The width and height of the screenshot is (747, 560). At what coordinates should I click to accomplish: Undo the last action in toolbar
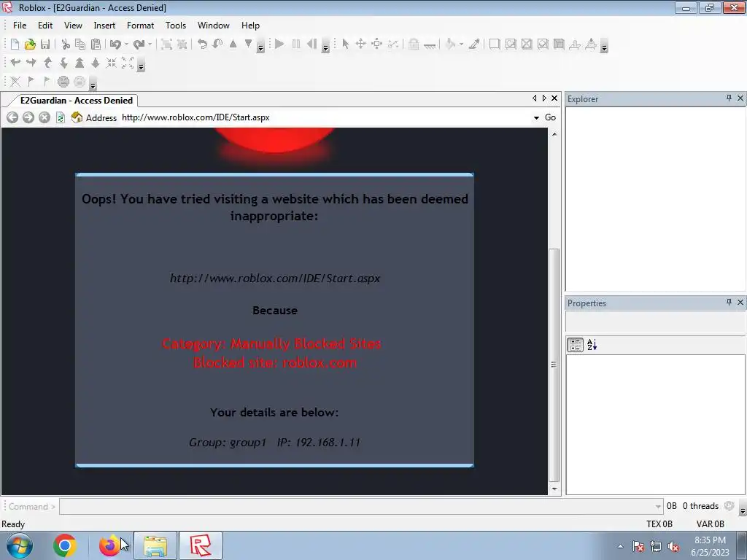115,44
